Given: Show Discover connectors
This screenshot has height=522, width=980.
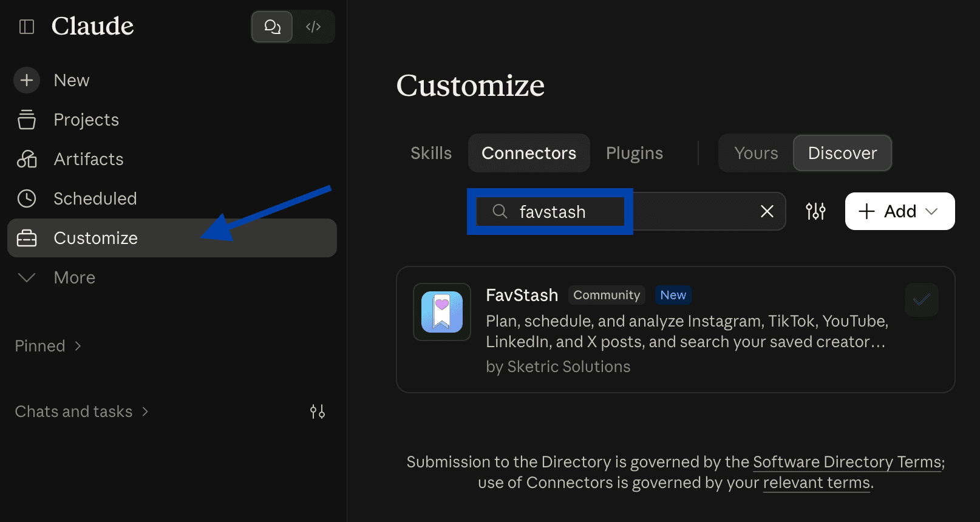Looking at the screenshot, I should point(842,153).
